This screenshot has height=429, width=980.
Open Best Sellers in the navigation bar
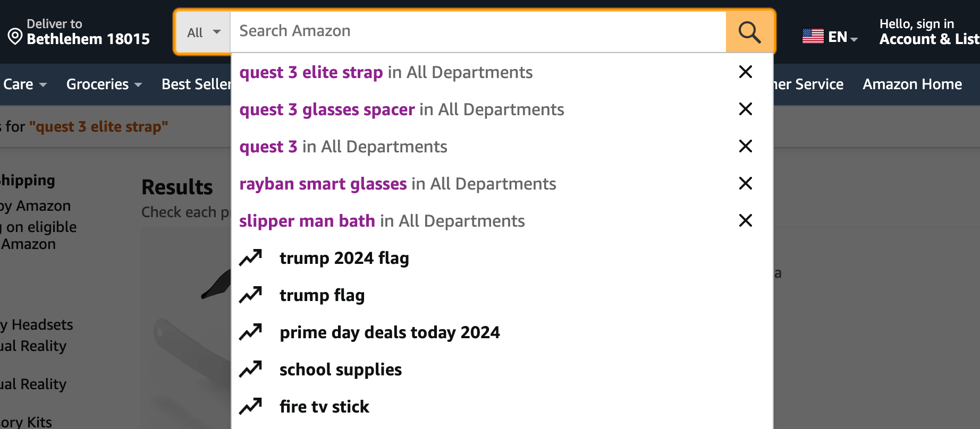coord(196,84)
